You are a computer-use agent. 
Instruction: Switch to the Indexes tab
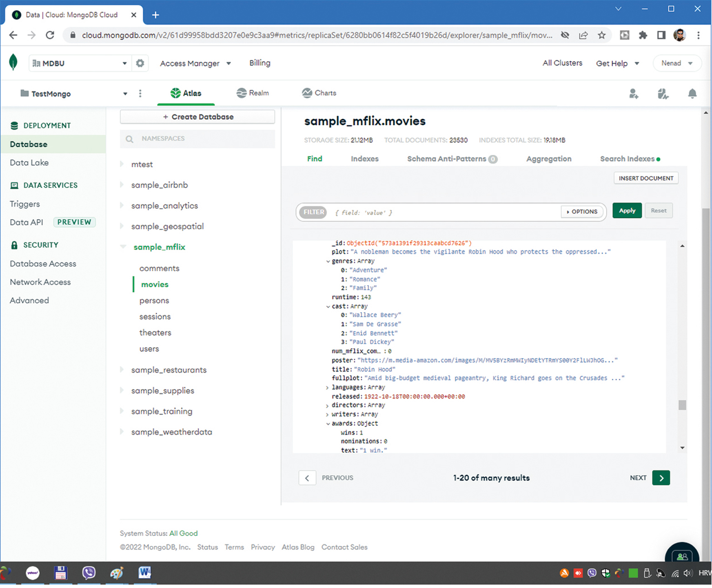(365, 159)
